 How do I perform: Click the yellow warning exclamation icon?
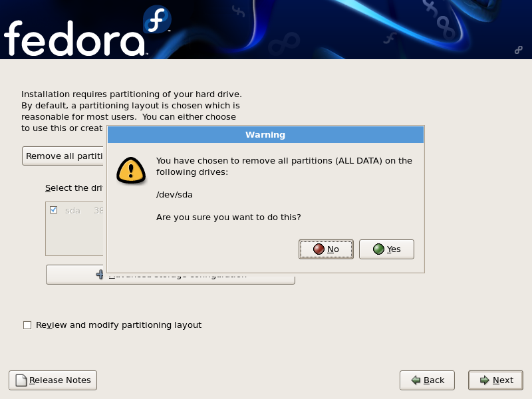coord(131,170)
